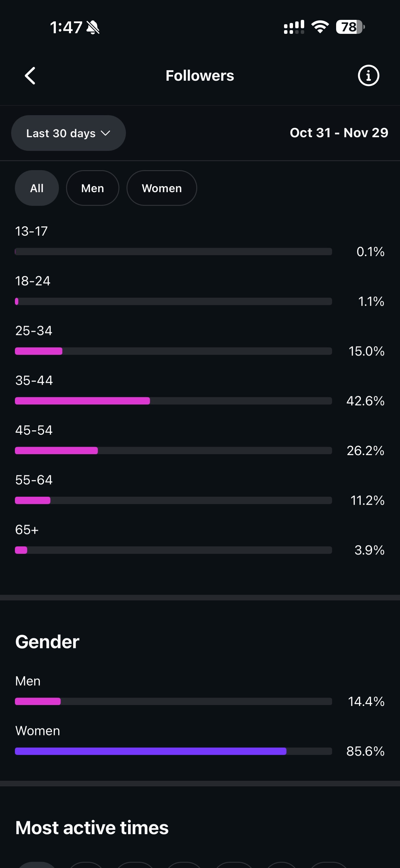Tap the Most active times heading
400x868 pixels.
92,828
